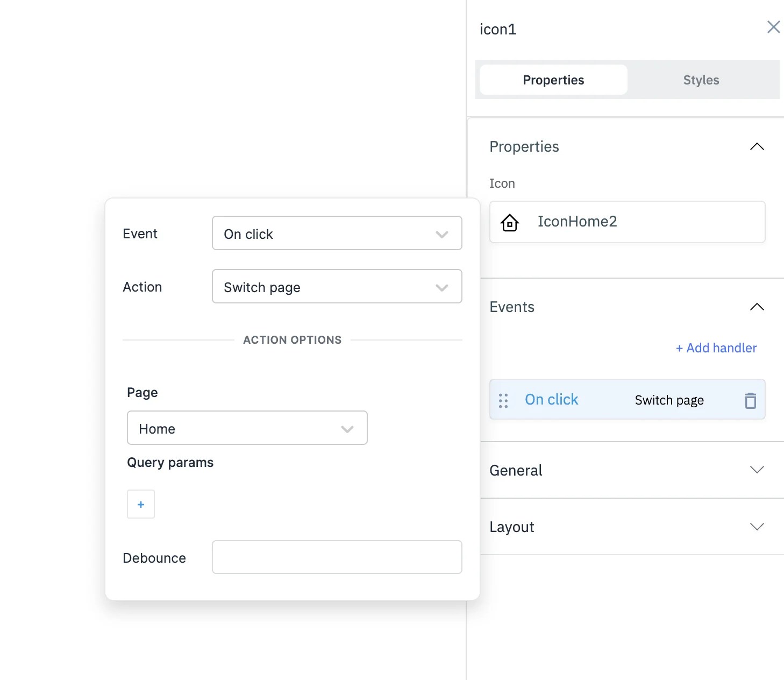Click the plus icon under Query params
The image size is (784, 680).
(x=140, y=504)
